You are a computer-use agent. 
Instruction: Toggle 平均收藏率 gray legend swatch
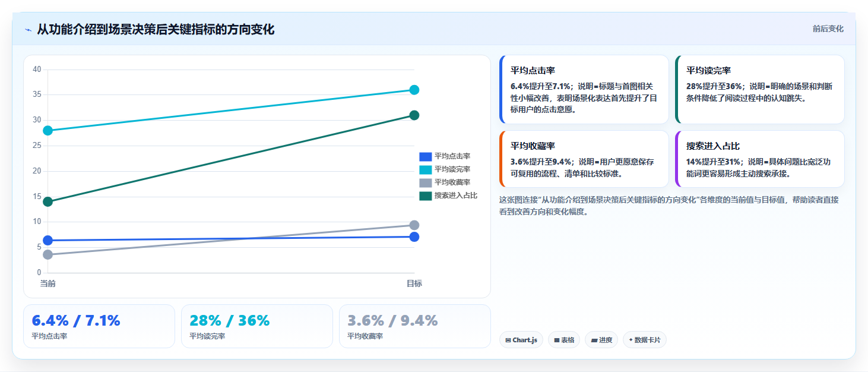click(x=425, y=182)
